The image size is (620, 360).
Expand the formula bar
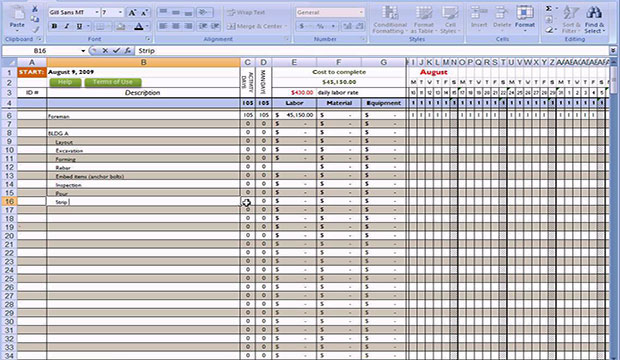(613, 51)
